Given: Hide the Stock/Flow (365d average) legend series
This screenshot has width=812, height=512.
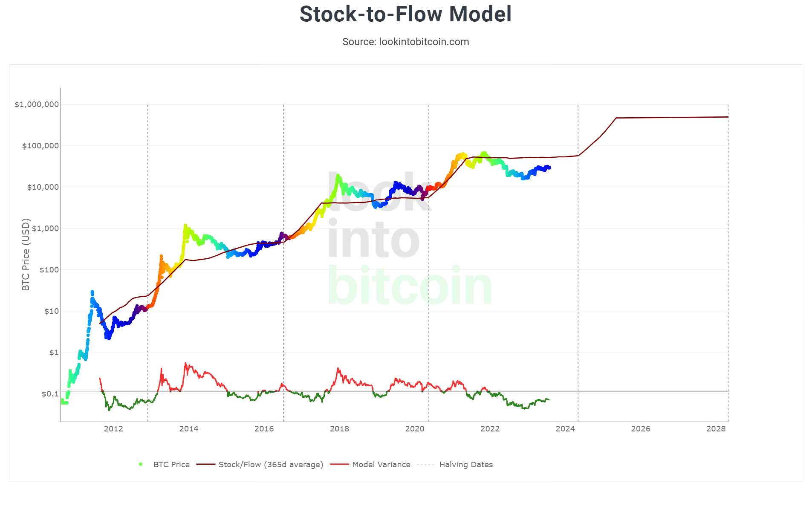Looking at the screenshot, I should [x=271, y=464].
